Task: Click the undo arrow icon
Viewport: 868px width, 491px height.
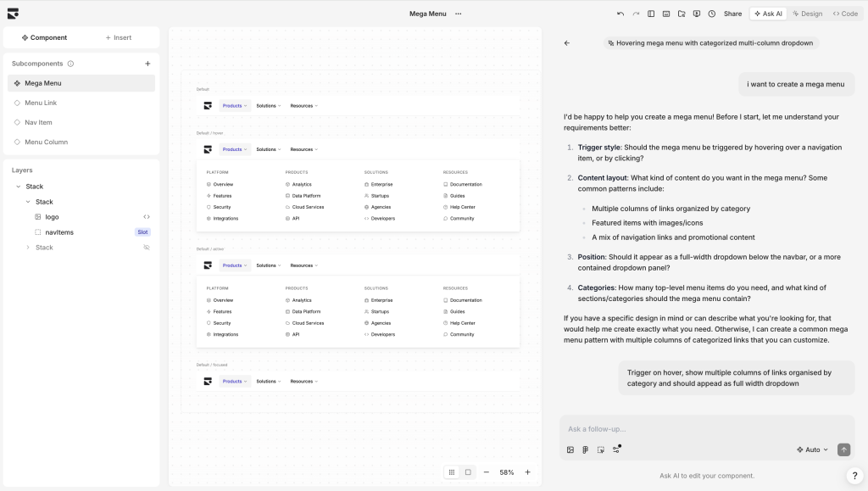Action: (620, 14)
